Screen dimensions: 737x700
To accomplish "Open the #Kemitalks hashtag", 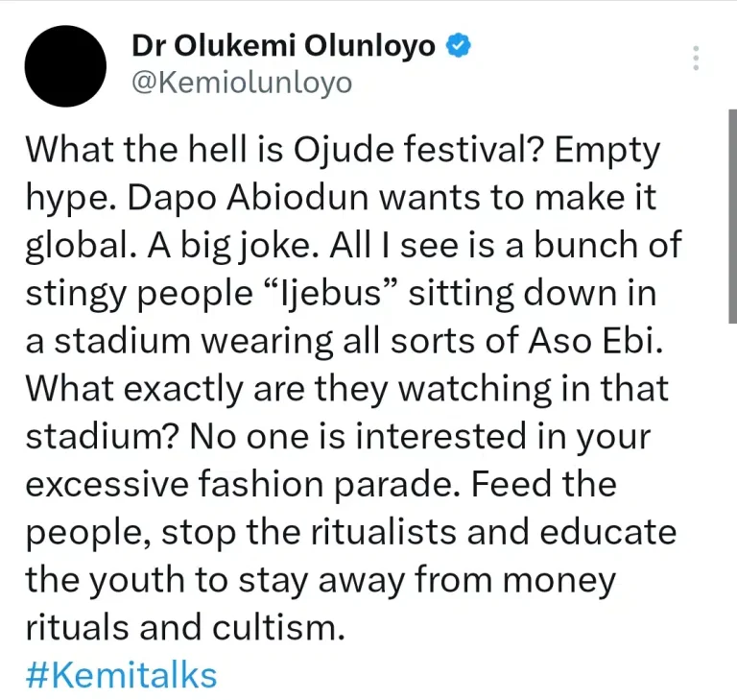I will tap(120, 674).
